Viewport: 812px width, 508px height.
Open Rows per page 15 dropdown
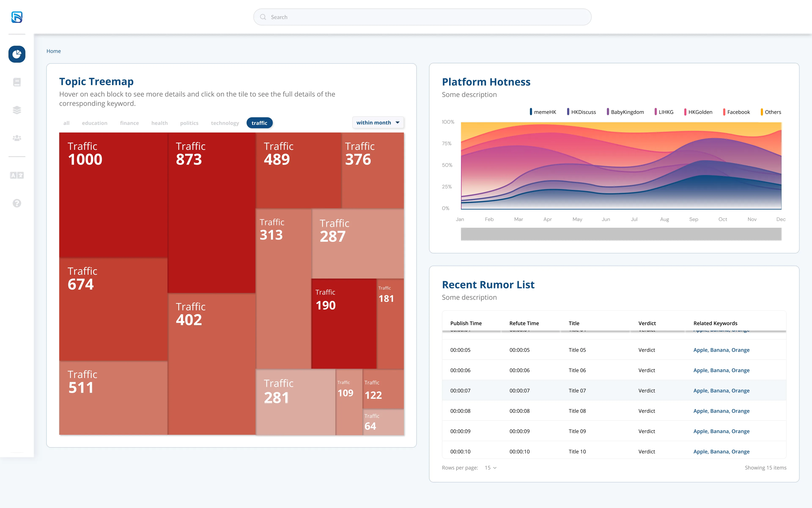coord(491,468)
